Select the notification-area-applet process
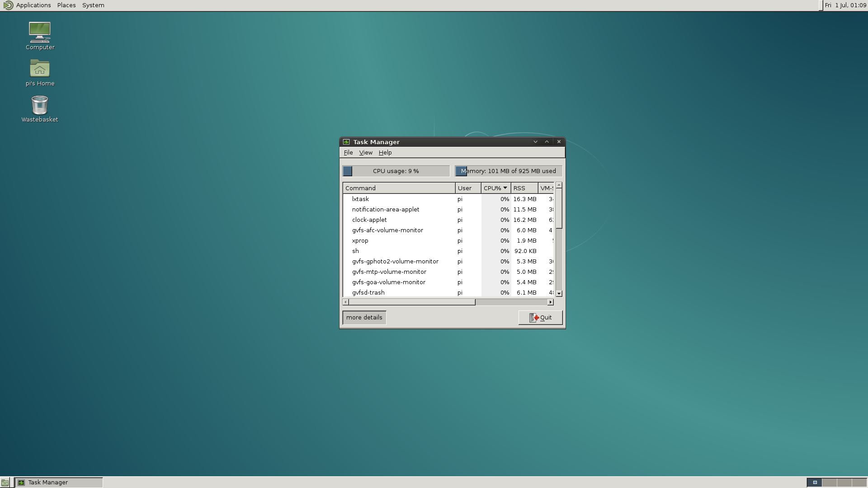The height and width of the screenshot is (488, 868). click(x=448, y=210)
